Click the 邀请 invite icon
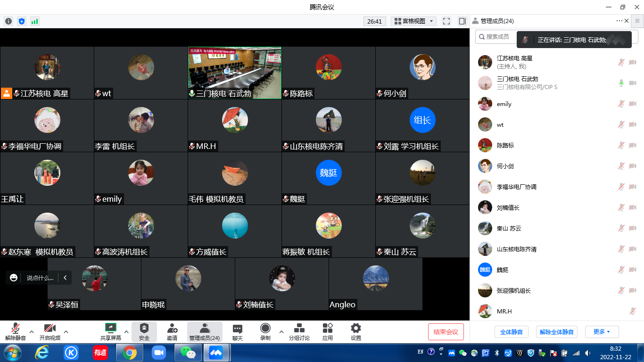The image size is (644, 362). 172,328
